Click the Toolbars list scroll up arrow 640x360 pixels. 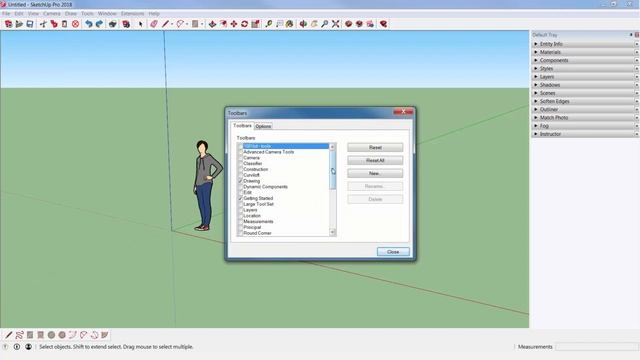pyautogui.click(x=333, y=147)
